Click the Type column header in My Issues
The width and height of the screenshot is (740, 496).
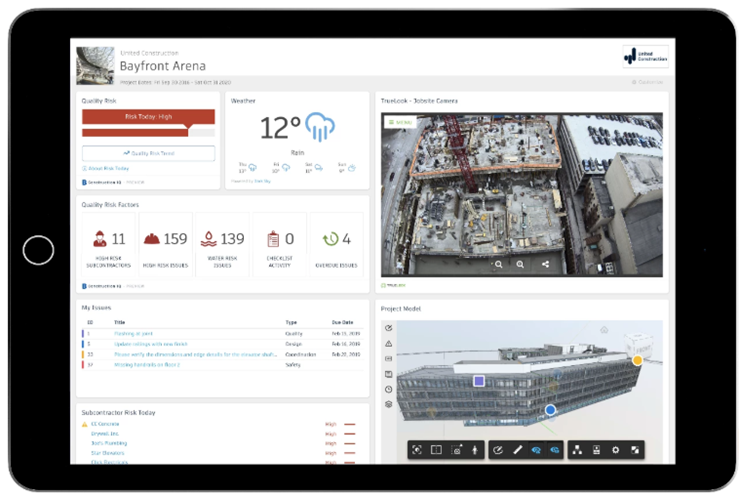[291, 322]
